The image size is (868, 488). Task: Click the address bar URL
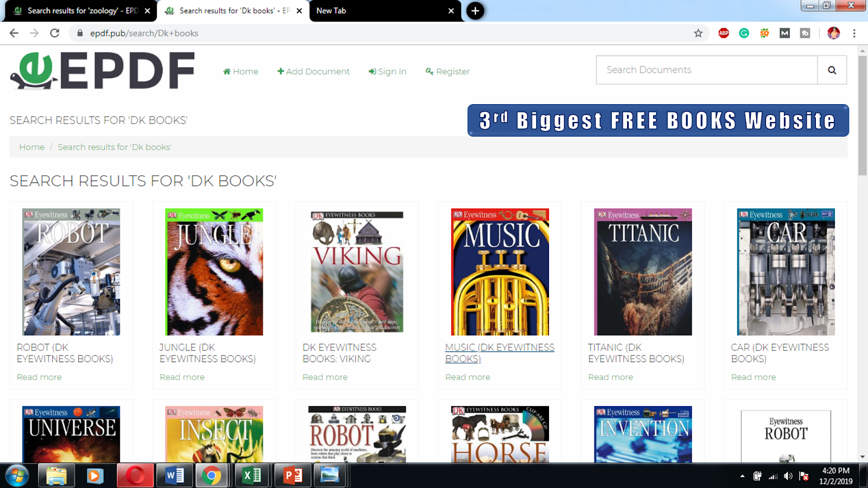coord(144,33)
